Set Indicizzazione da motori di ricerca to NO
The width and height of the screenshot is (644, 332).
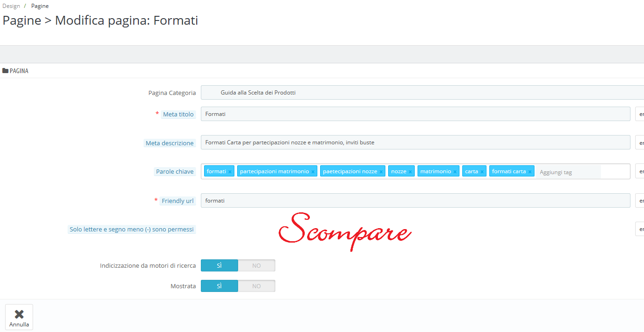tap(256, 265)
